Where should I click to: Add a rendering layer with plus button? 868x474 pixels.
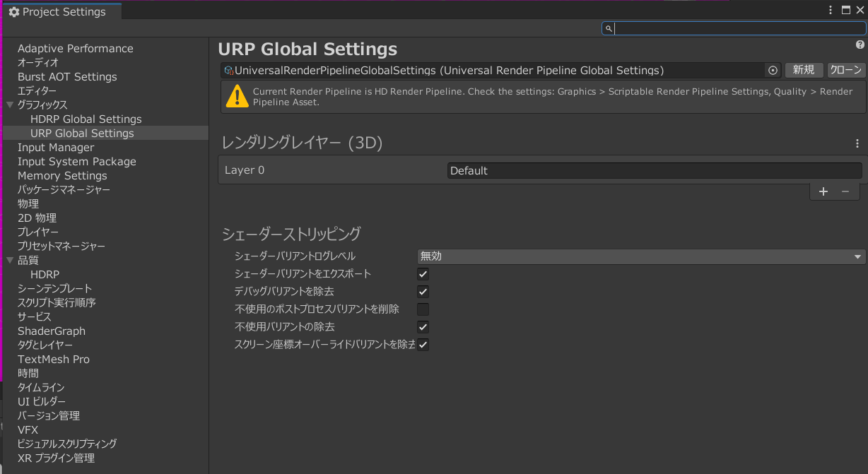click(x=823, y=191)
